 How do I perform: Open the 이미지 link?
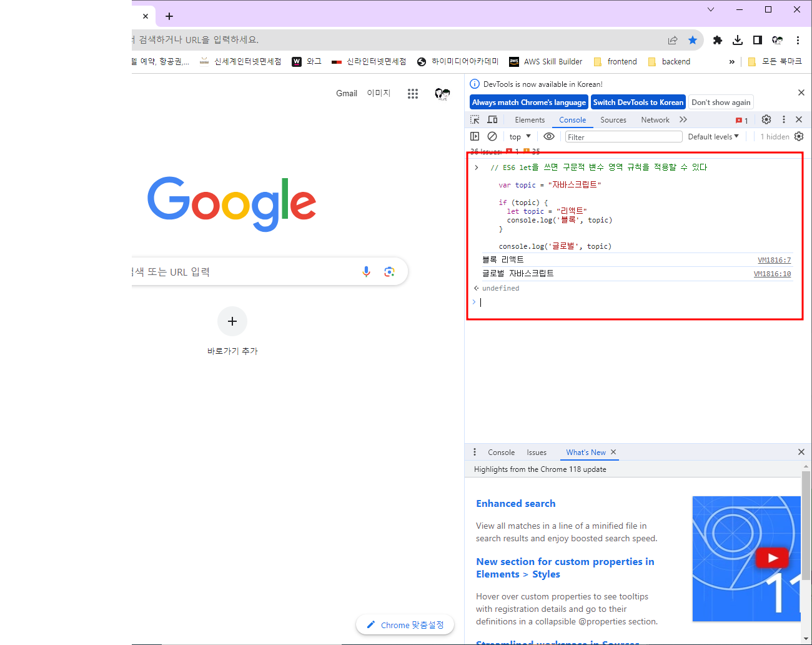coord(379,93)
